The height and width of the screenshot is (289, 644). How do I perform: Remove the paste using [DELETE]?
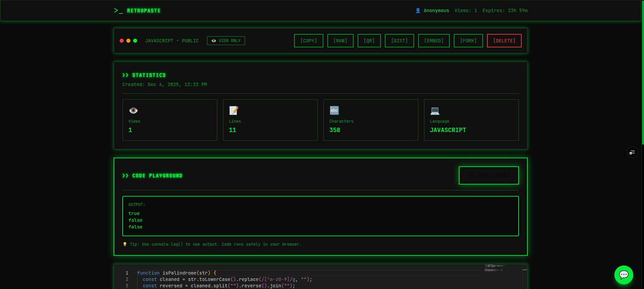coord(504,41)
